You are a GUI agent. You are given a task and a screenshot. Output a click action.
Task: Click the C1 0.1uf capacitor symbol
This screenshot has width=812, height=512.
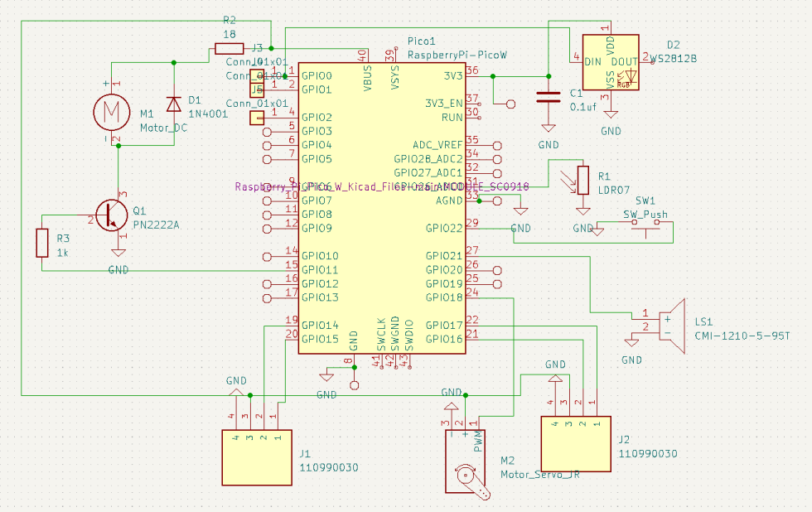548,96
